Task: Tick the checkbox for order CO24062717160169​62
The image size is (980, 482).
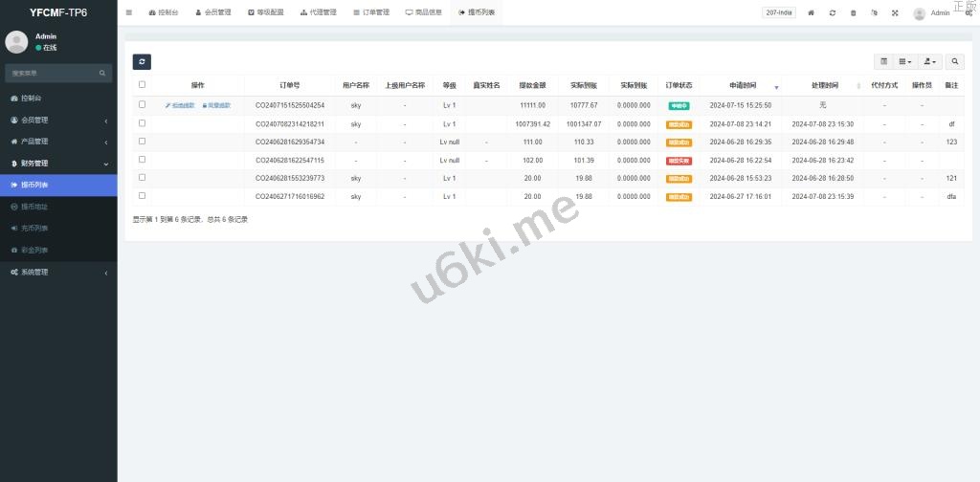Action: (143, 196)
